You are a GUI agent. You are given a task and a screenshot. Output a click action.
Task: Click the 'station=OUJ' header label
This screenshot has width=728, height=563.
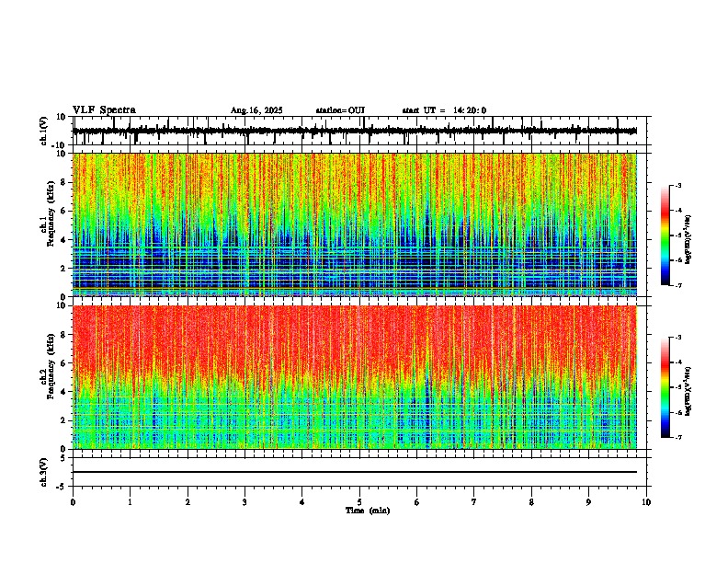pos(340,110)
